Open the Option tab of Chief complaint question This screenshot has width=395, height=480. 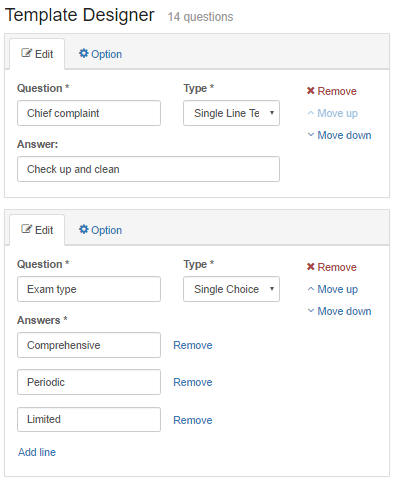(x=100, y=54)
